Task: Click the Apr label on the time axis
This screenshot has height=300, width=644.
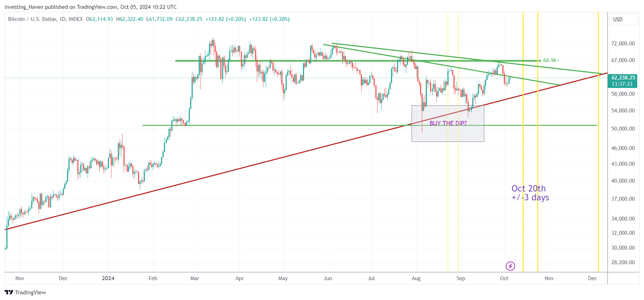Action: [240, 278]
